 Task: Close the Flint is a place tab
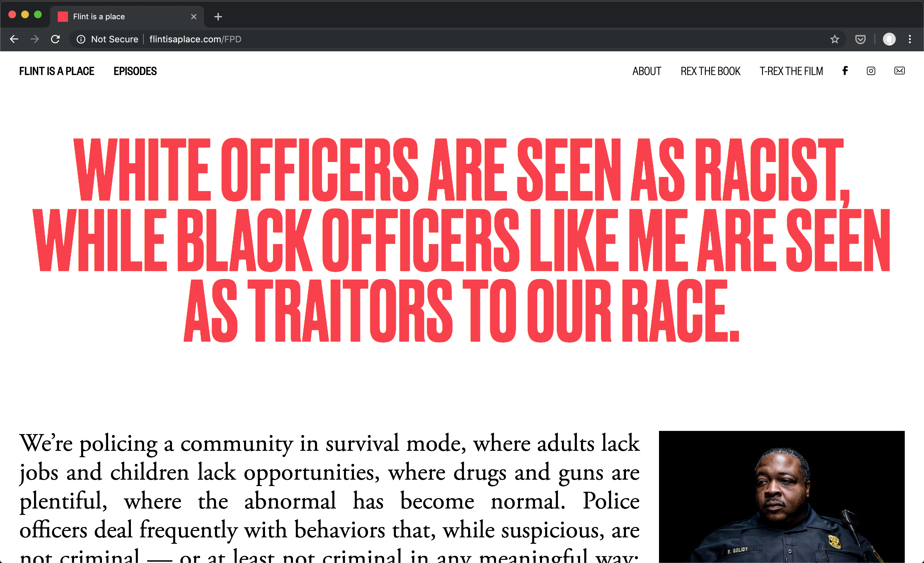(193, 17)
